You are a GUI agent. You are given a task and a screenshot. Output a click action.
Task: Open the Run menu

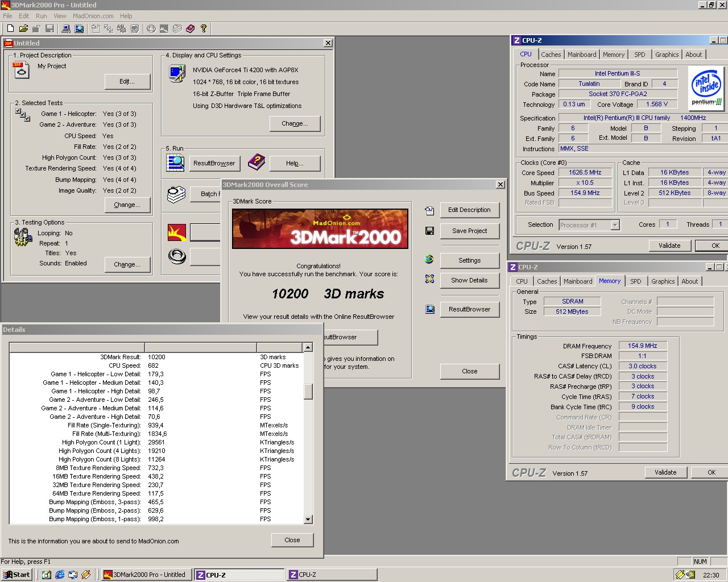(x=42, y=16)
